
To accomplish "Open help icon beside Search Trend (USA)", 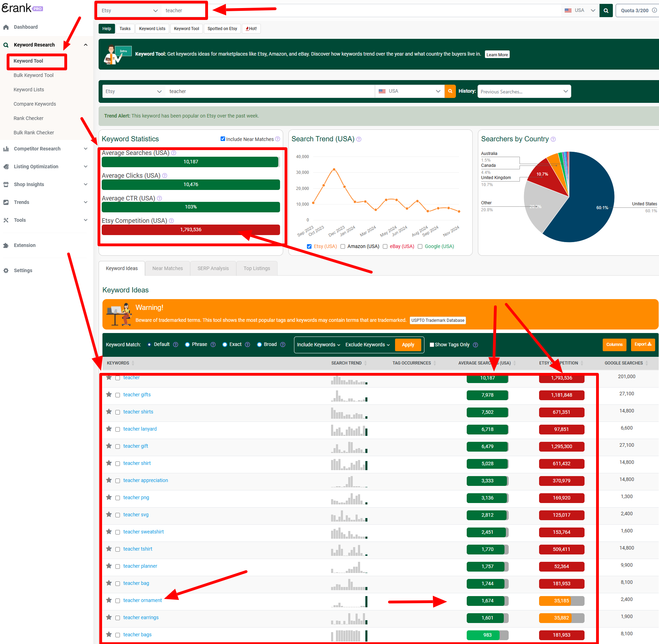I will tap(359, 139).
